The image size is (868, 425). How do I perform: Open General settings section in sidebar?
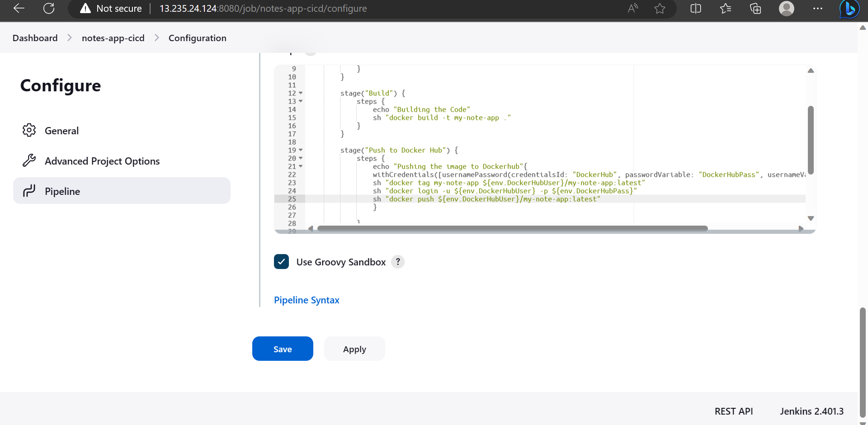(x=62, y=131)
